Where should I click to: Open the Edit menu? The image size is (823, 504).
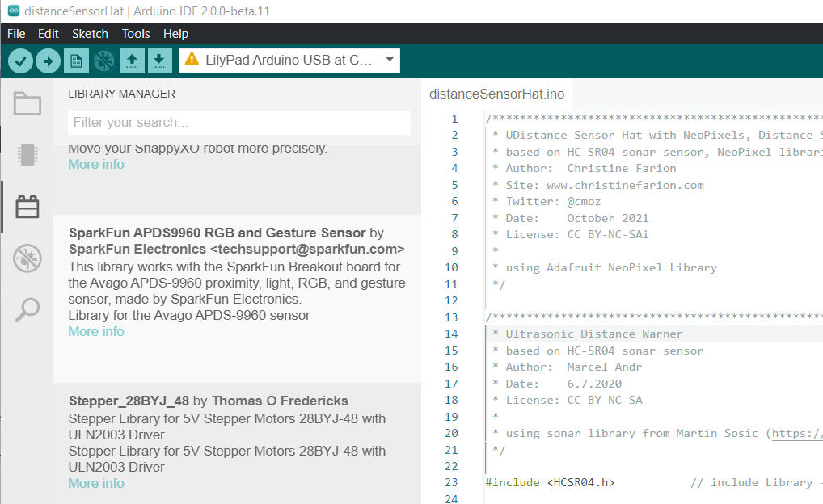click(x=49, y=34)
